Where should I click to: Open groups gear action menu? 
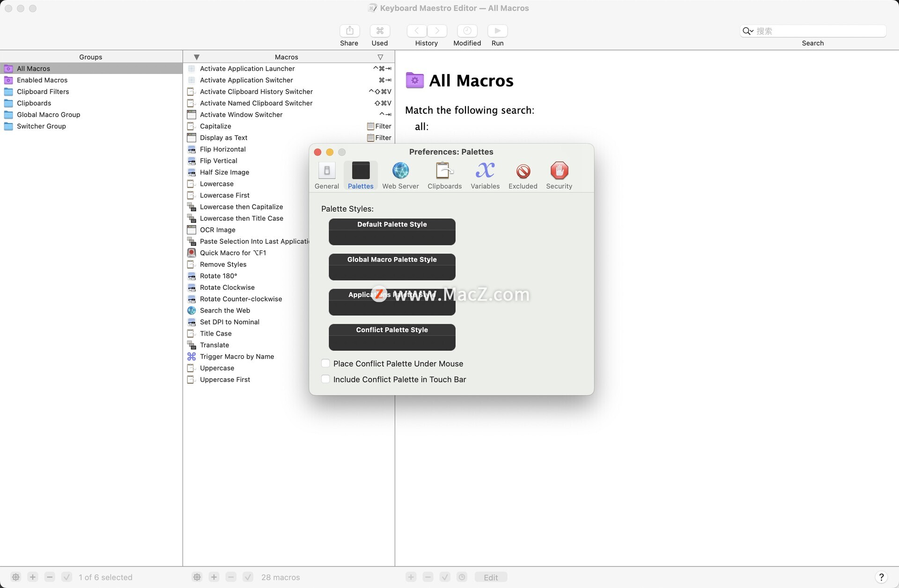point(16,577)
